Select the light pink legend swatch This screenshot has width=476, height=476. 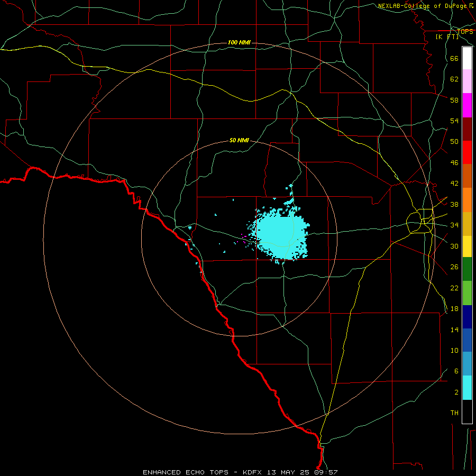coord(467,81)
